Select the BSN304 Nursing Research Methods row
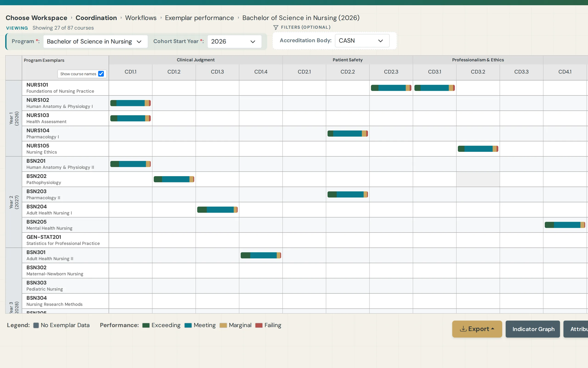The height and width of the screenshot is (368, 588). tap(65, 301)
